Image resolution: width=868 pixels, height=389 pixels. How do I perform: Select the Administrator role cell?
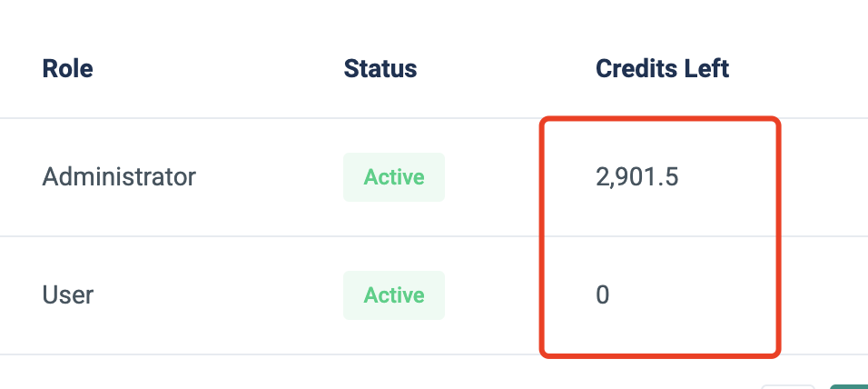[x=119, y=176]
